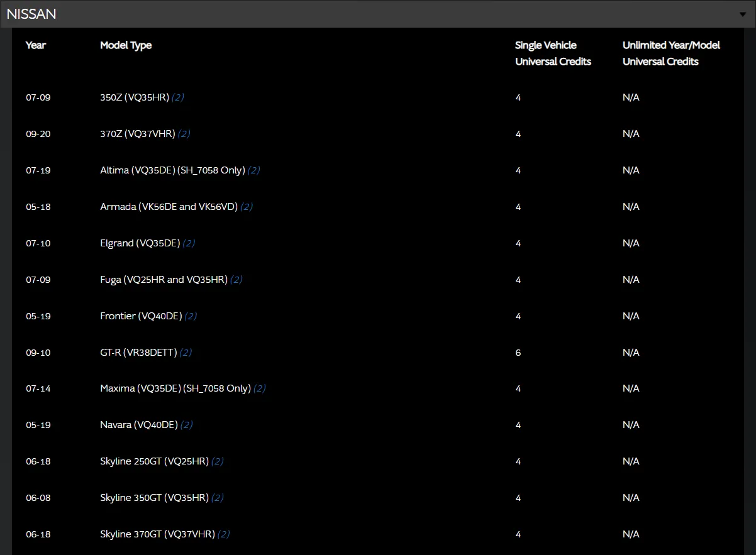Viewport: 756px width, 555px height.
Task: Click N/A in Skyline 370GT row
Action: tap(631, 534)
